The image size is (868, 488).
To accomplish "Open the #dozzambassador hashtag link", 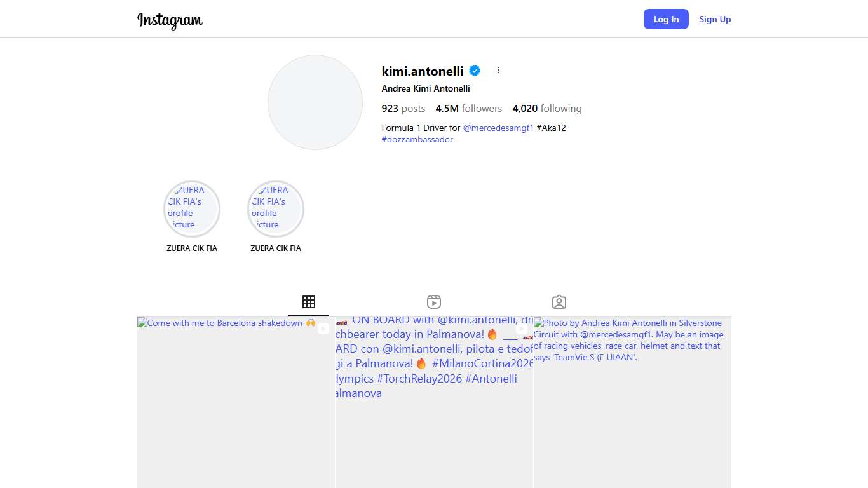I will coord(417,139).
